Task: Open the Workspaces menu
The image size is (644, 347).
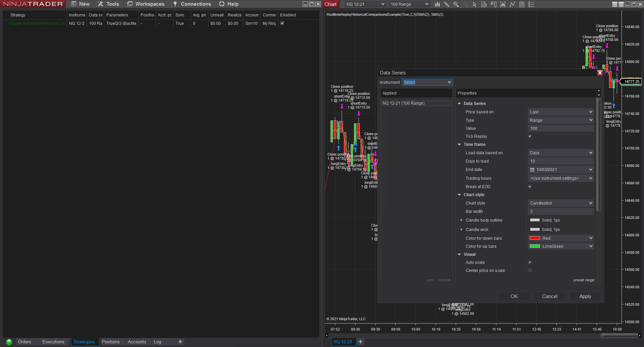Action: click(146, 4)
